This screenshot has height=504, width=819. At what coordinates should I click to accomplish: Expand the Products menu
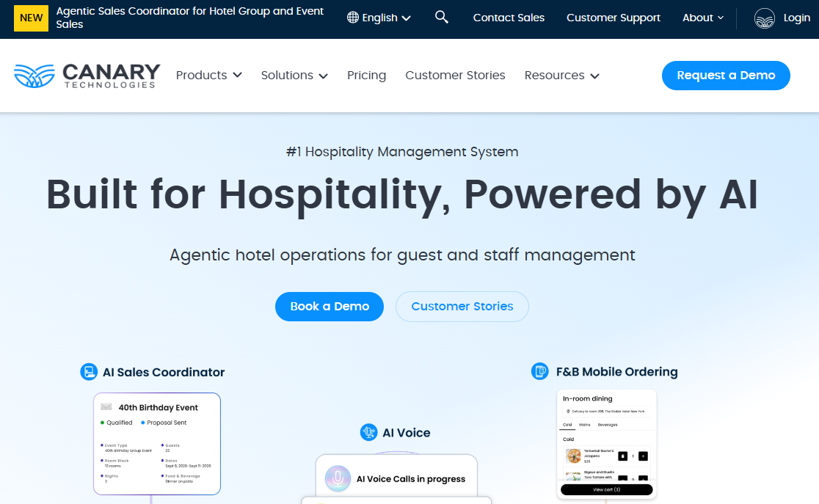(x=209, y=76)
